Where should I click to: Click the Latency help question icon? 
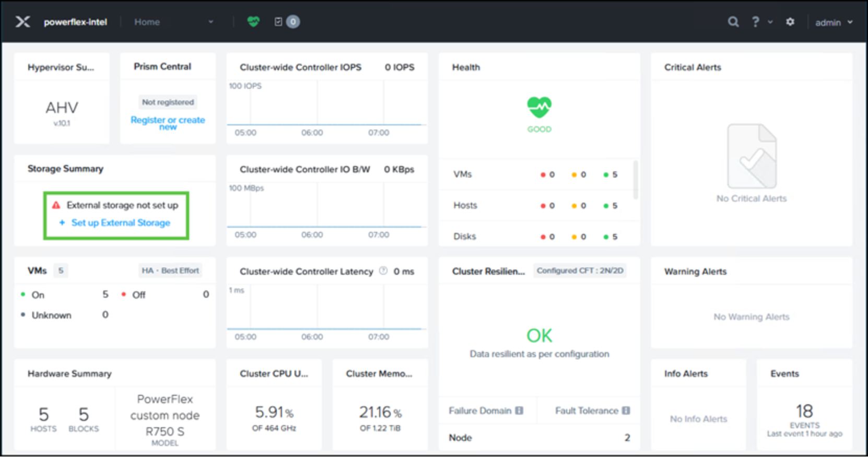[x=383, y=271]
